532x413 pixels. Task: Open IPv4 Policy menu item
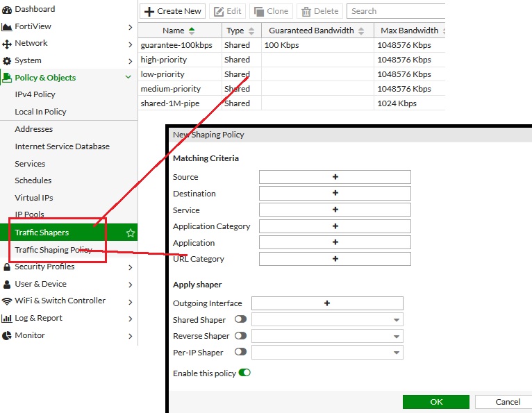(x=35, y=94)
